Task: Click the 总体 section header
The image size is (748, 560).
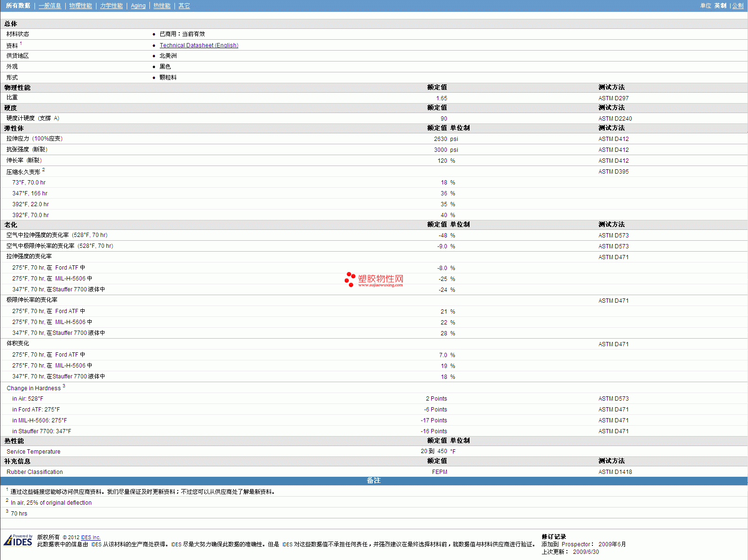Action: 11,24
